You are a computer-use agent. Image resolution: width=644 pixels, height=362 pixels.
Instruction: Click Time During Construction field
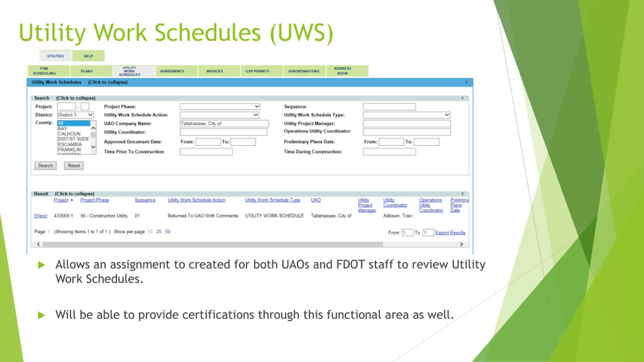point(389,152)
